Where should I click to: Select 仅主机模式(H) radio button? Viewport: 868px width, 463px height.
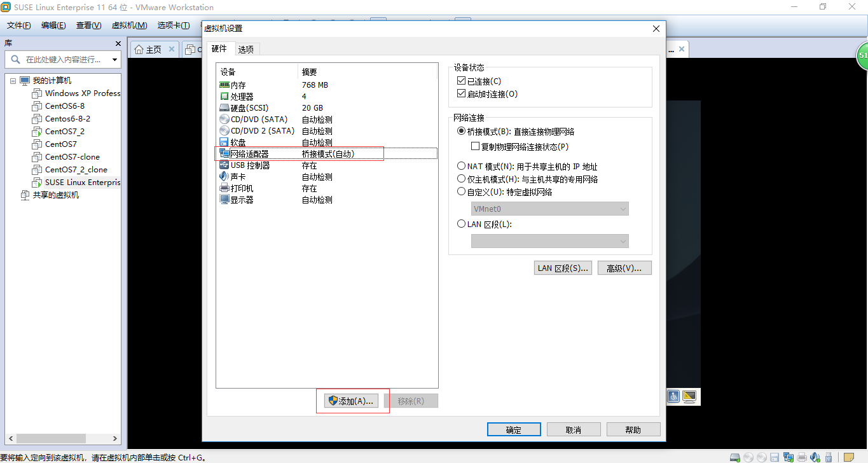(462, 179)
